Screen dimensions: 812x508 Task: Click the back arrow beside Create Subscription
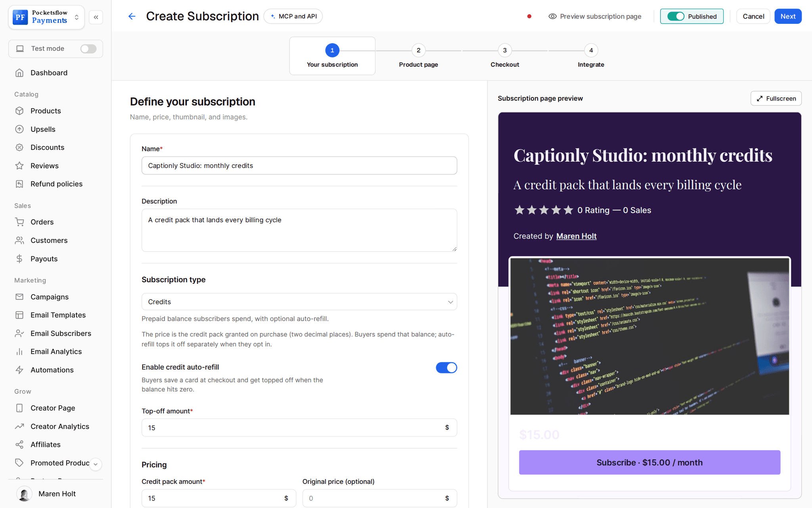pyautogui.click(x=132, y=16)
